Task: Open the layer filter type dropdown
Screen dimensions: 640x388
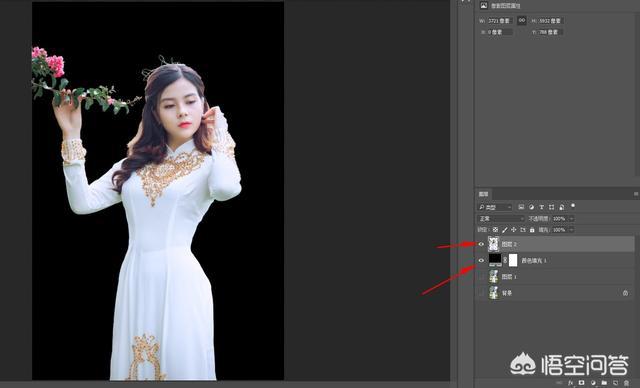Action: coord(495,207)
